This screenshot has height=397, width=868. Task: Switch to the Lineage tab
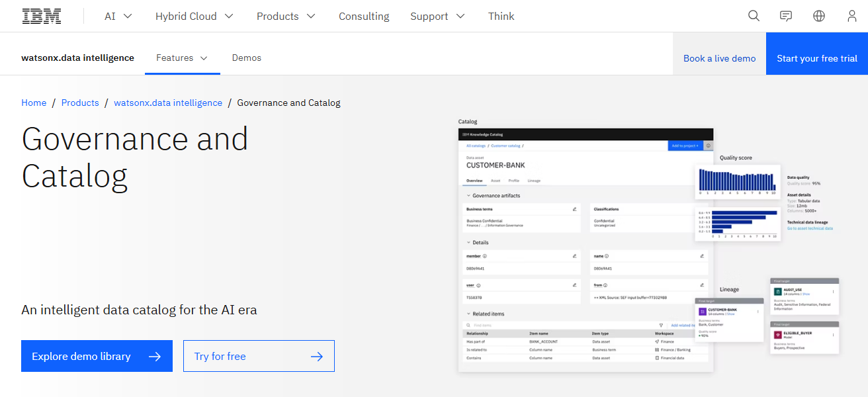click(534, 181)
